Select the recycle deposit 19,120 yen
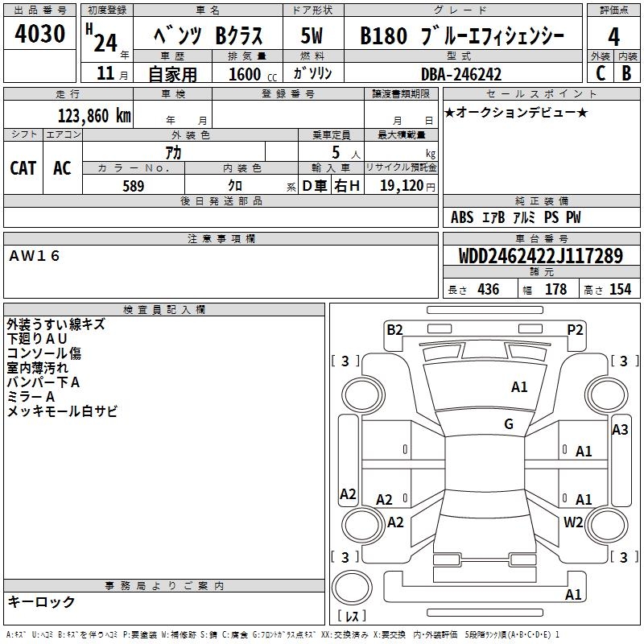The width and height of the screenshot is (644, 644). pyautogui.click(x=401, y=186)
